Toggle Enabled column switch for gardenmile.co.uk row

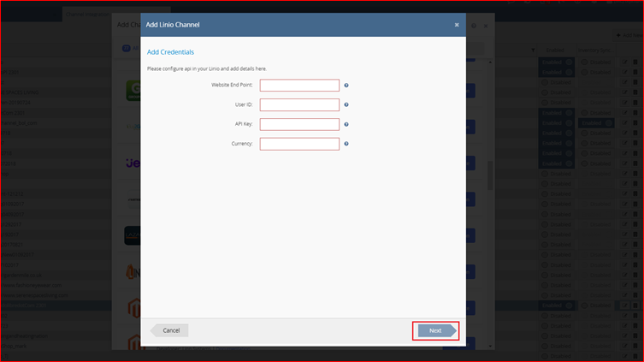[x=557, y=276]
